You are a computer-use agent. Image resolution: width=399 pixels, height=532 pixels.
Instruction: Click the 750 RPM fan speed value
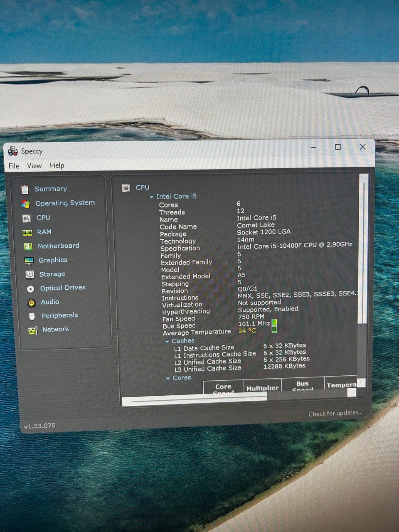click(251, 316)
